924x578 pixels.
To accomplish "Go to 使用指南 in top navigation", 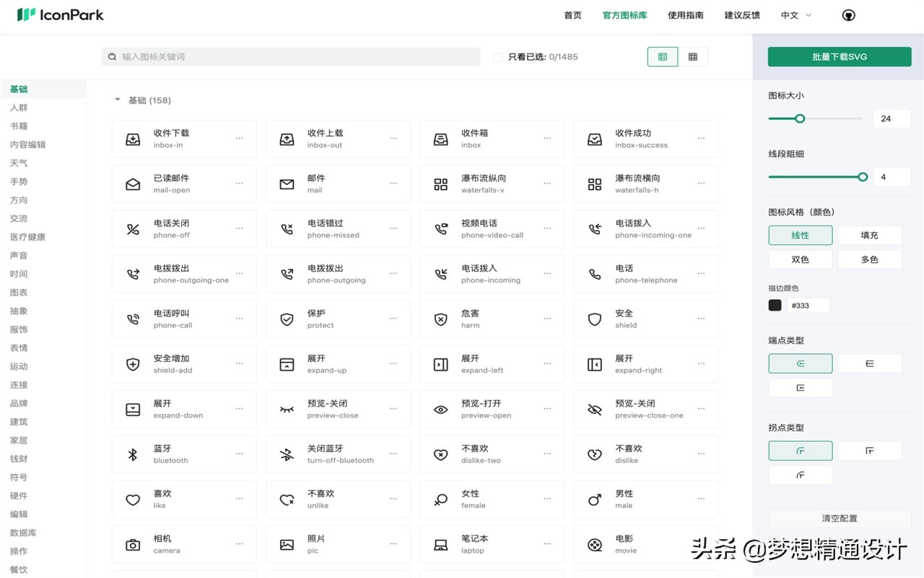I will [685, 15].
